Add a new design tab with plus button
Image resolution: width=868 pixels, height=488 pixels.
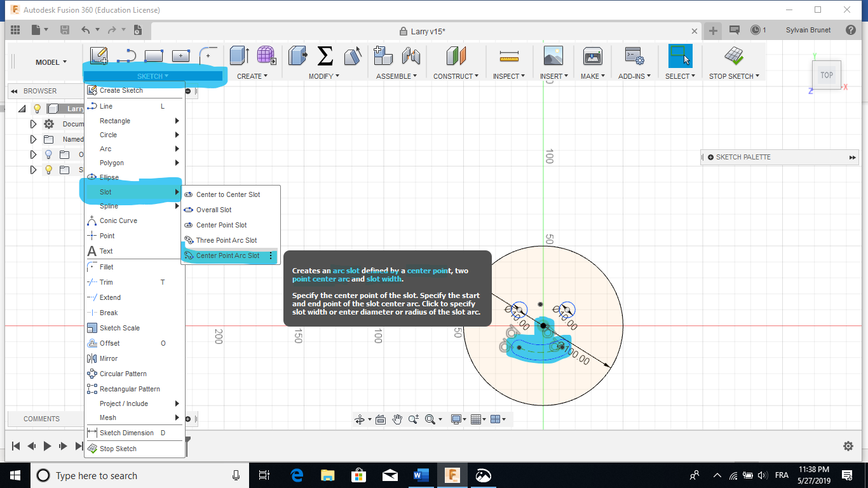(714, 30)
